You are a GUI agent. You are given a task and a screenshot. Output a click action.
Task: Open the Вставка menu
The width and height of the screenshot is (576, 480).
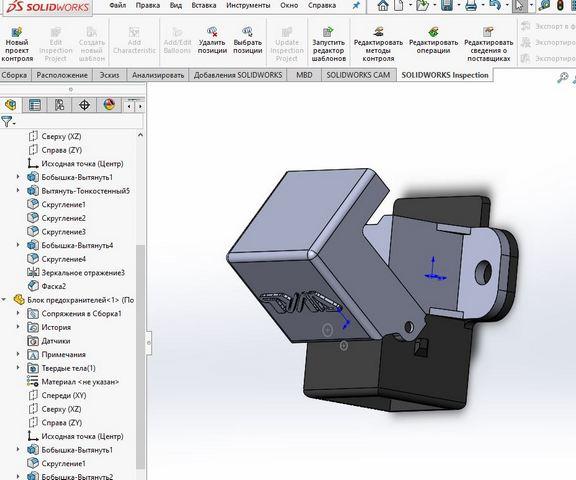click(204, 6)
